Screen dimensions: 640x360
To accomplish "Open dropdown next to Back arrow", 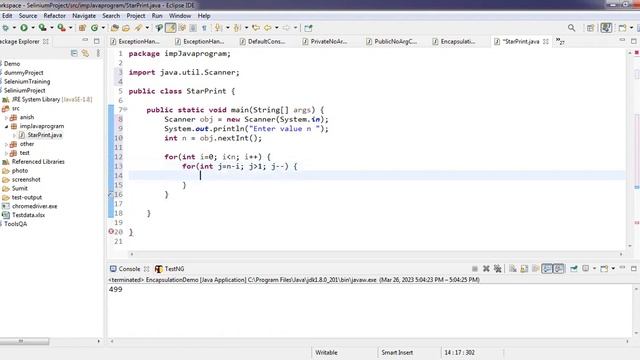I will [x=276, y=28].
